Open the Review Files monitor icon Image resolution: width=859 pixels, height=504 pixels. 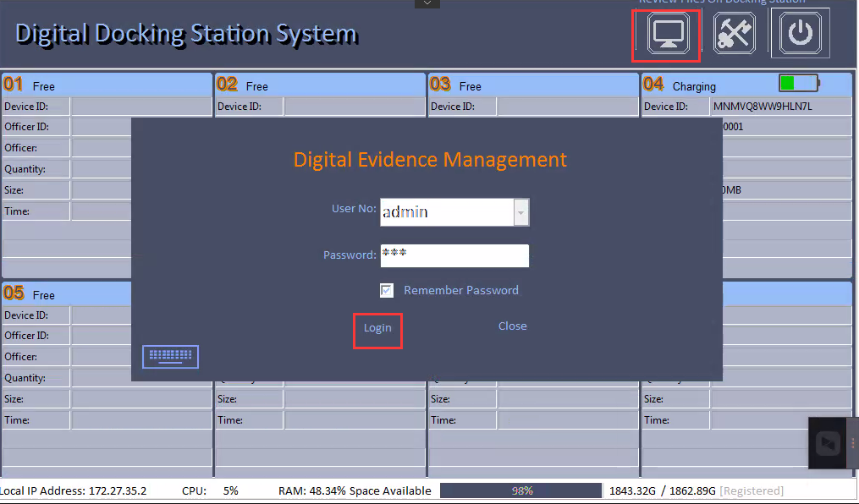(666, 35)
